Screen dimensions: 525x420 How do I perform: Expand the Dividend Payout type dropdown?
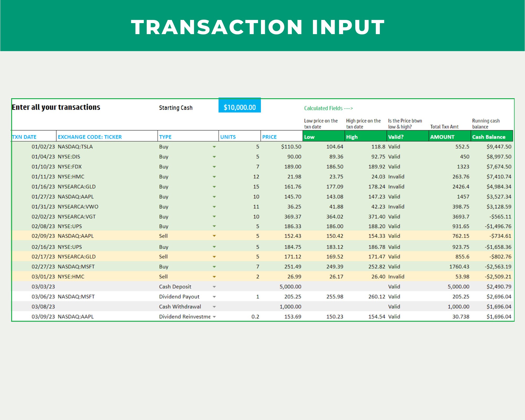point(214,297)
